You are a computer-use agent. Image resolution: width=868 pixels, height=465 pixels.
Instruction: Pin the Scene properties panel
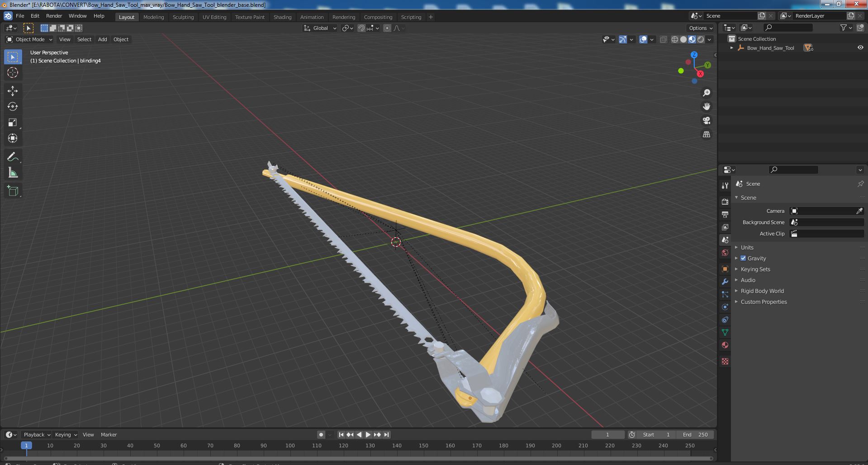coord(860,184)
